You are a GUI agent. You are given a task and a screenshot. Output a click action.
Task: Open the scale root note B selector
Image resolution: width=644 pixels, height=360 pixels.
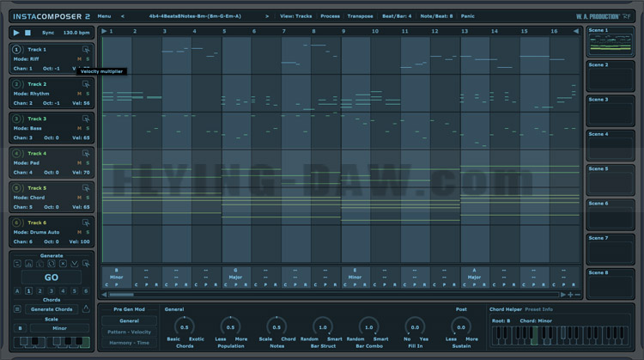(20, 328)
